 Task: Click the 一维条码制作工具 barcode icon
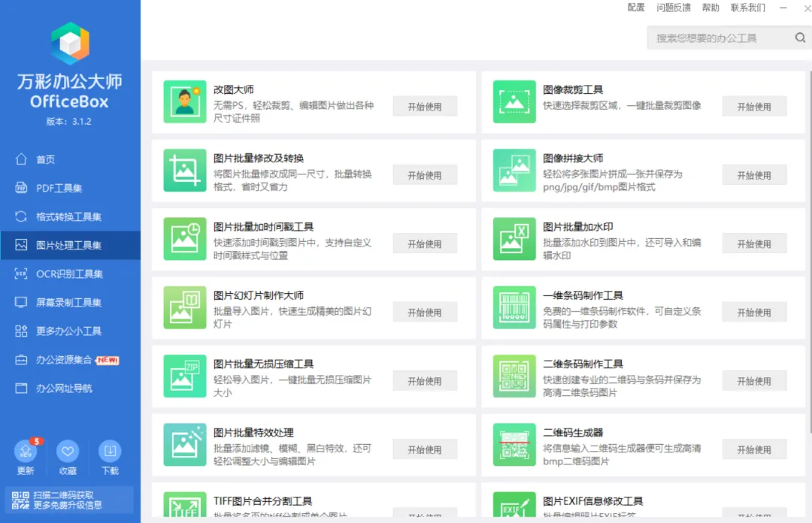[514, 307]
